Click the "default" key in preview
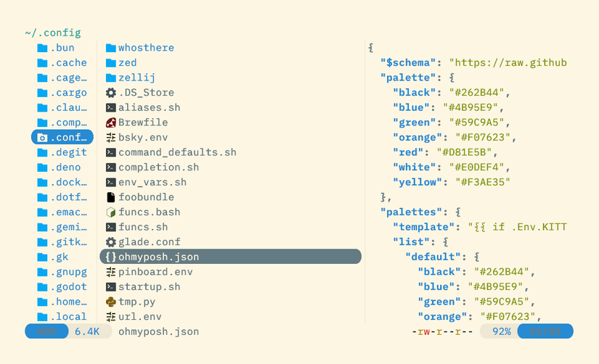The image size is (599, 364). 433,257
